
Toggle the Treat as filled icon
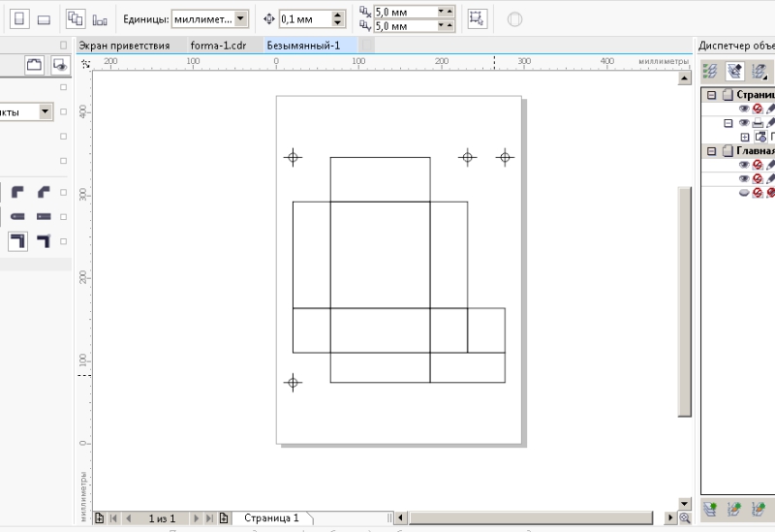tap(477, 18)
